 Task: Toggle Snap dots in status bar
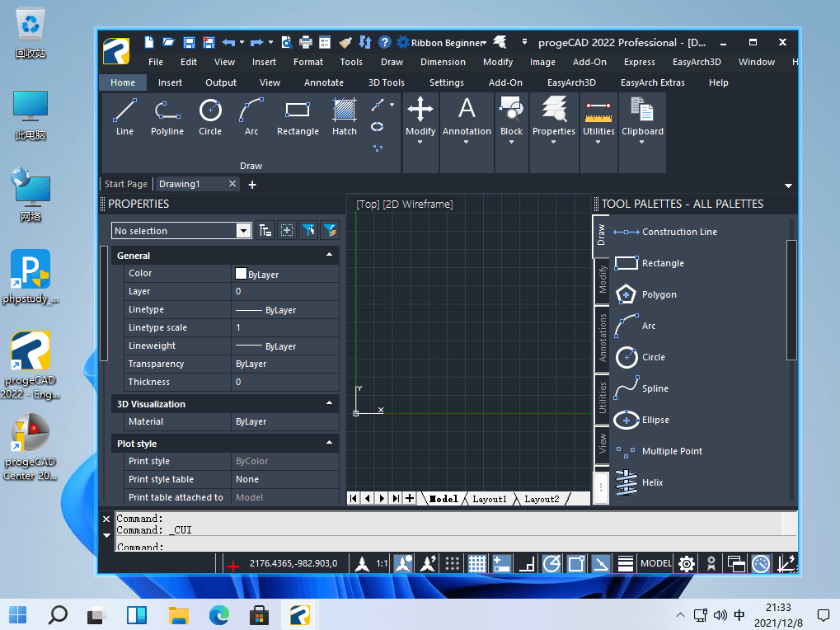(x=452, y=563)
